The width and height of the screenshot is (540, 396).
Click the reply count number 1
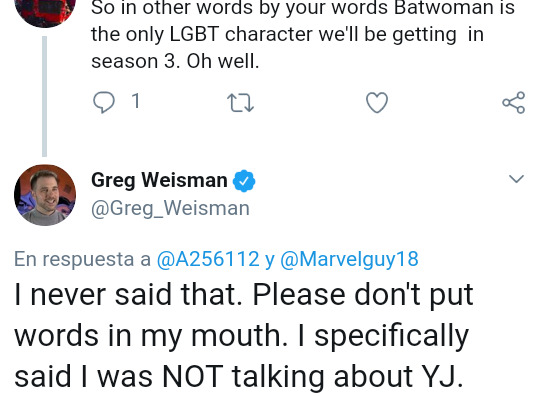point(136,101)
